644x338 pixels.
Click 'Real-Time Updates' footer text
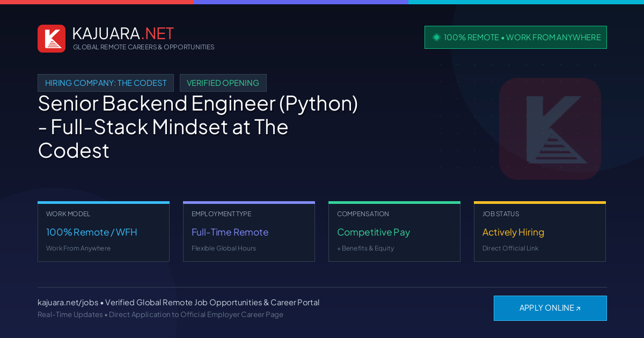70,314
